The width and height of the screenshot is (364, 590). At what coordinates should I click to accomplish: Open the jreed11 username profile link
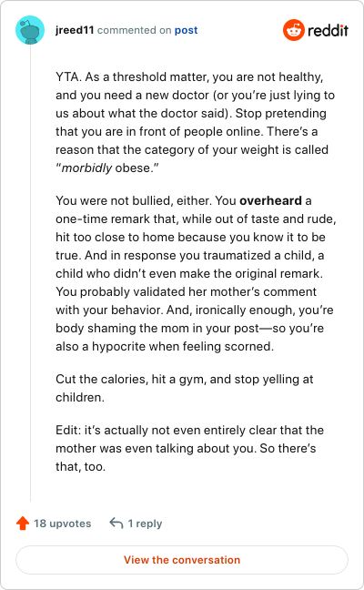pos(75,30)
